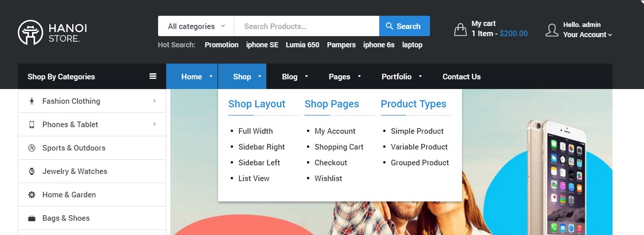644x235 pixels.
Task: Expand the Your Account dropdown
Action: point(587,35)
